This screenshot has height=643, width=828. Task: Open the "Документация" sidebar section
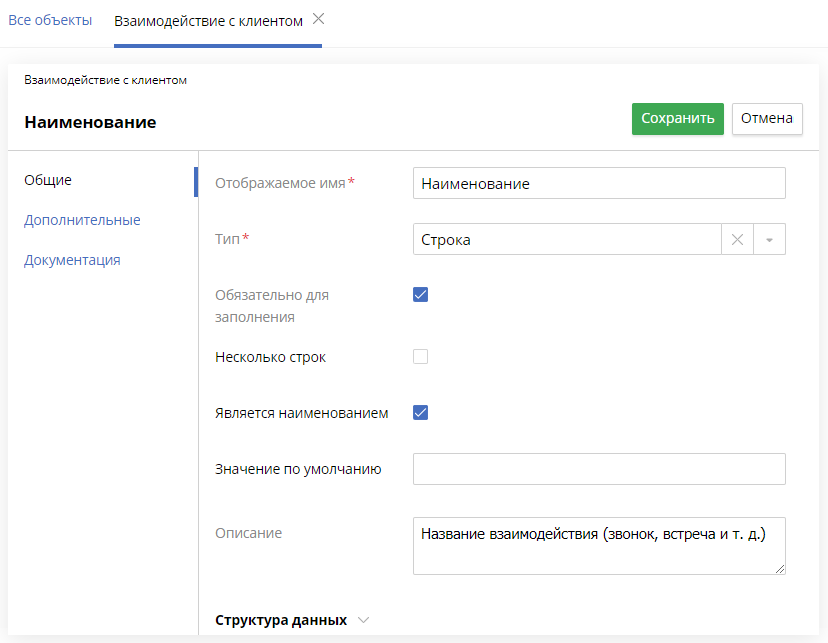click(x=72, y=259)
